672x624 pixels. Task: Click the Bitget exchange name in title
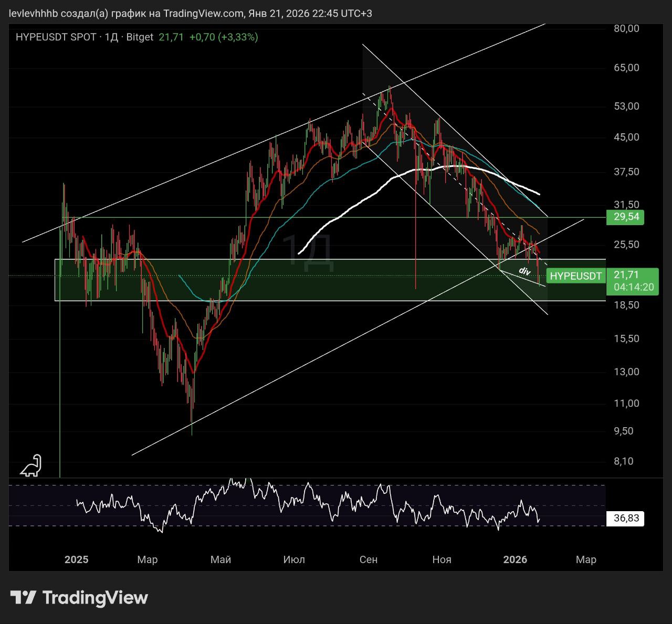[x=140, y=37]
